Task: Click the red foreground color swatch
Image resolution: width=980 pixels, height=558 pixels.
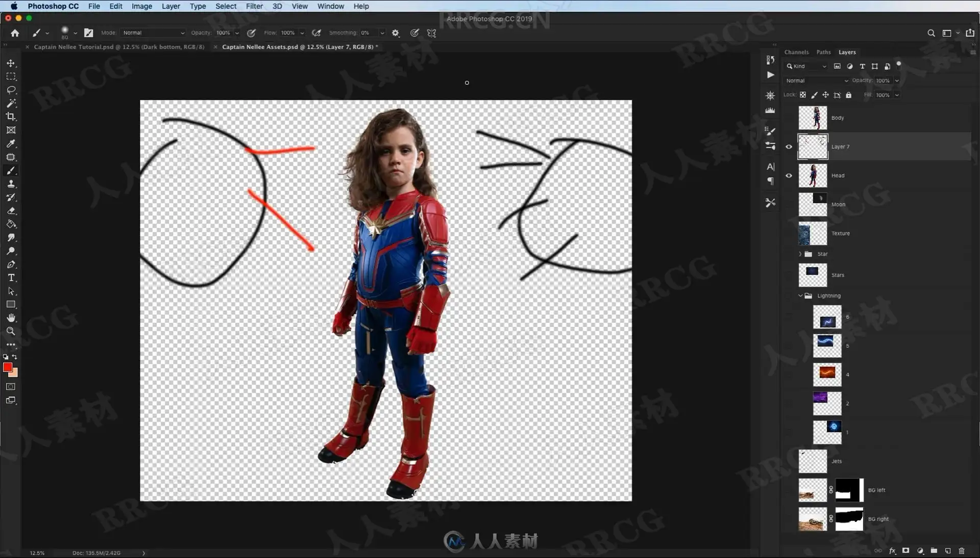Action: 7,367
